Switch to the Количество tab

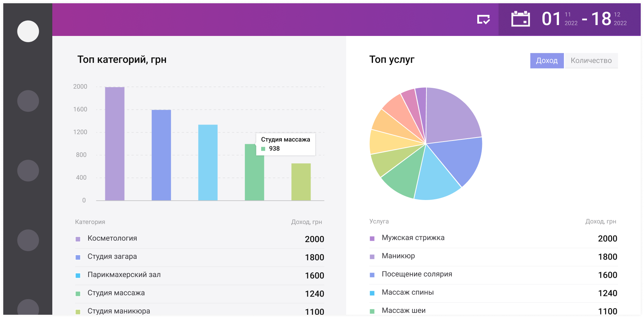click(x=591, y=61)
